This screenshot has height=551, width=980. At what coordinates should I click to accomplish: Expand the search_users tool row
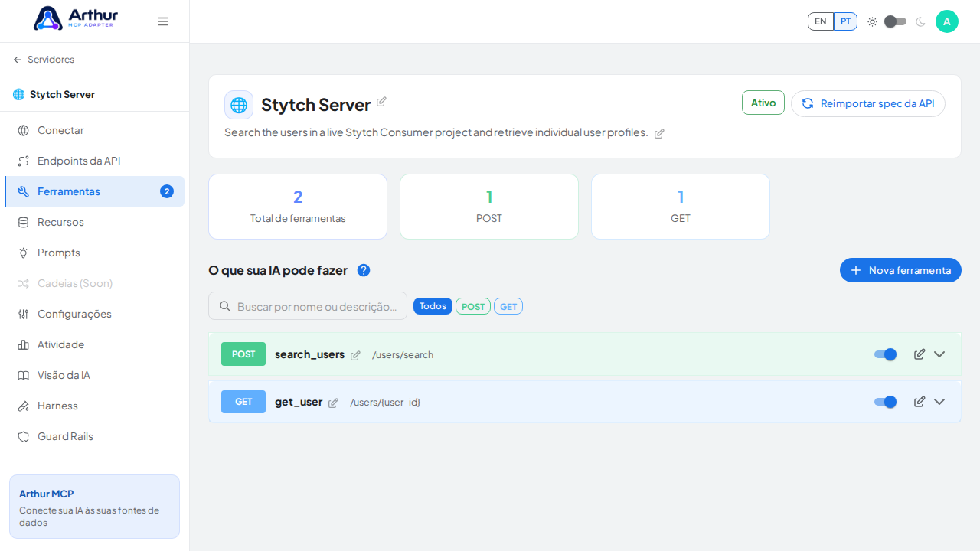click(939, 354)
